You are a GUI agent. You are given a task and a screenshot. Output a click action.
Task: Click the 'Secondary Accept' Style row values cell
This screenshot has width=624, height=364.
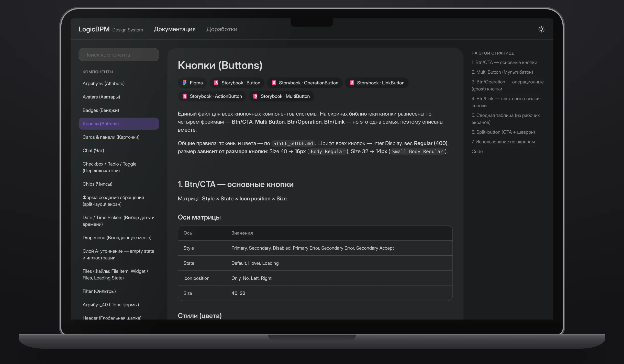[x=339, y=248]
